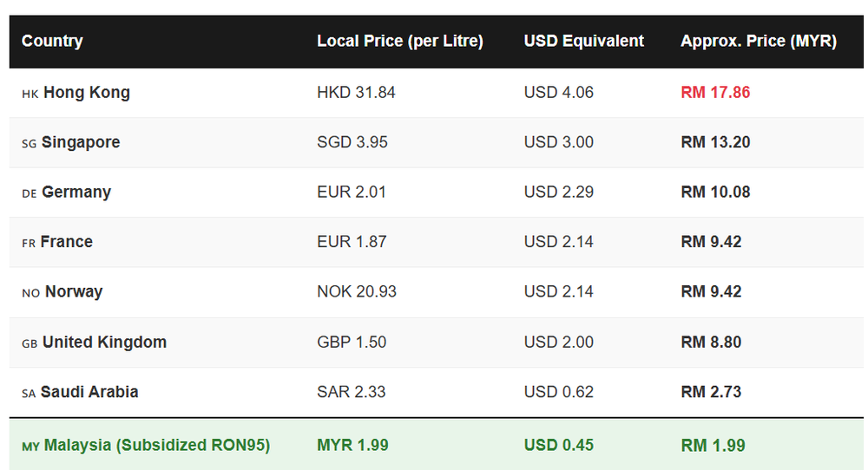Select the green RM 1.99 price
This screenshot has width=868, height=470.
[x=713, y=445]
